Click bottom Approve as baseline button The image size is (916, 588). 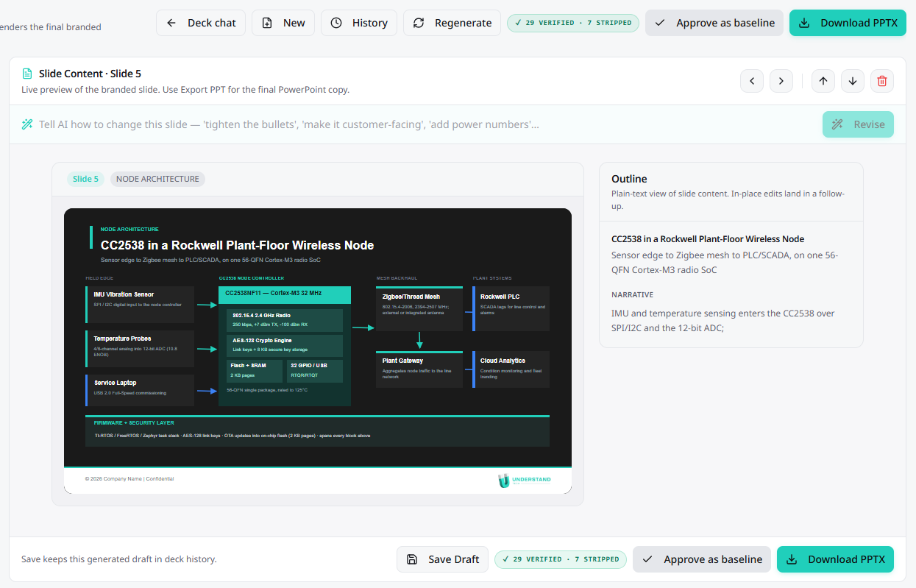702,559
